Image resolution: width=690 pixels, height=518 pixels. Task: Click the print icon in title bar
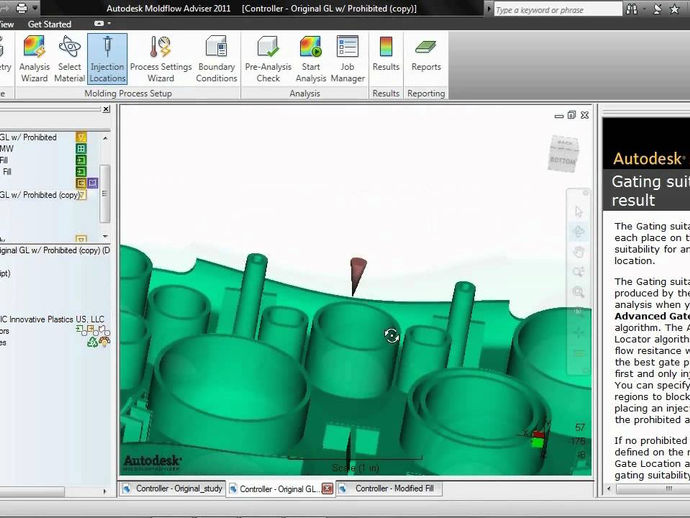click(x=21, y=8)
